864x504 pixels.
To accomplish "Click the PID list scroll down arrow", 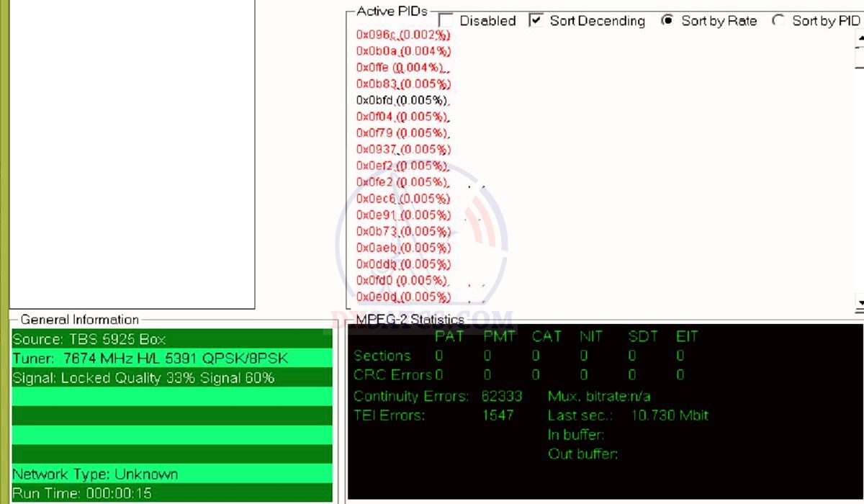I will pos(859,301).
